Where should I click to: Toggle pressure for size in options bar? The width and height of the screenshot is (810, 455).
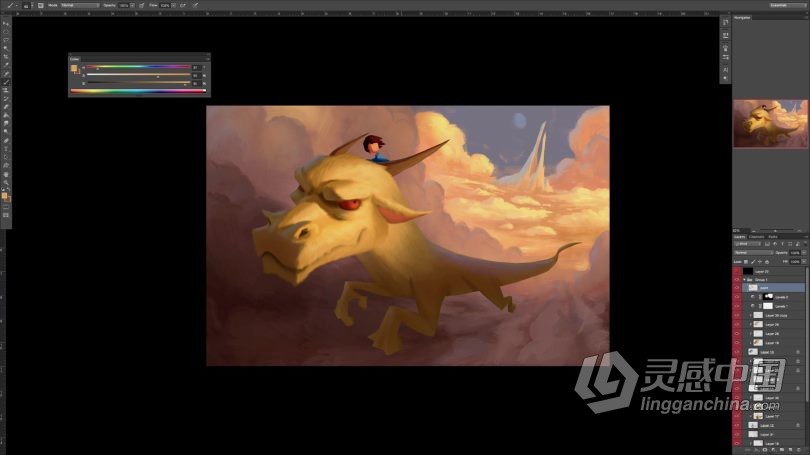click(x=195, y=5)
